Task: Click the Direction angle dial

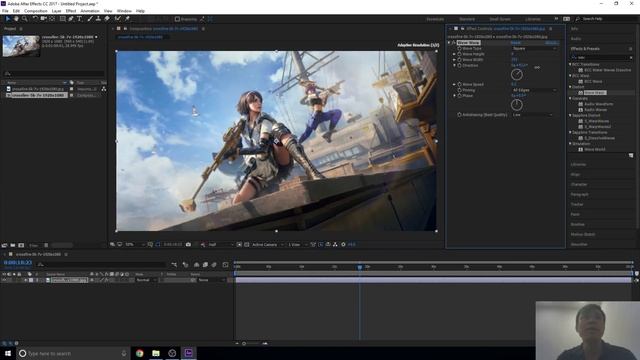Action: point(516,74)
